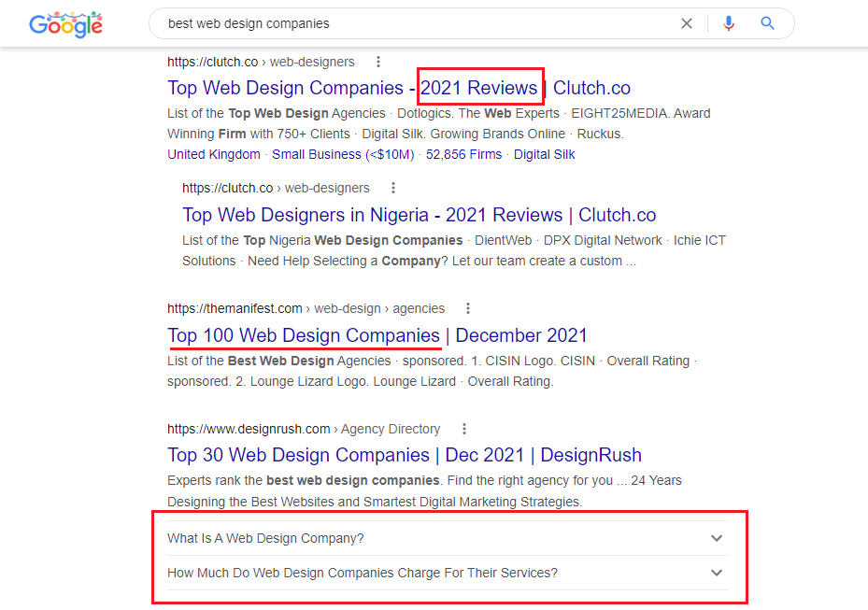Click 'How Much Do Web Design Companies Charge For Their Services?' text
Viewport: 868px width, 610px height.
click(363, 573)
